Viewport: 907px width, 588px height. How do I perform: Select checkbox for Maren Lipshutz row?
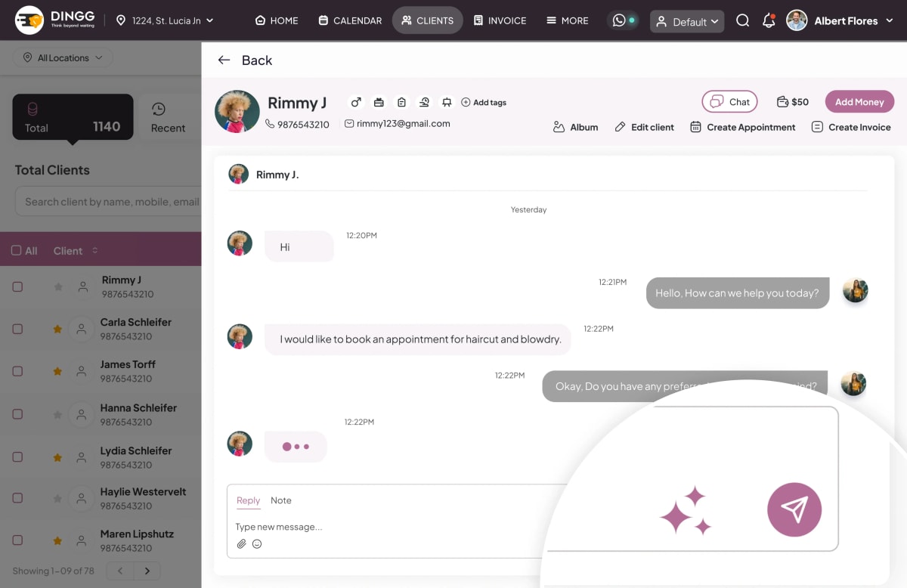point(17,541)
